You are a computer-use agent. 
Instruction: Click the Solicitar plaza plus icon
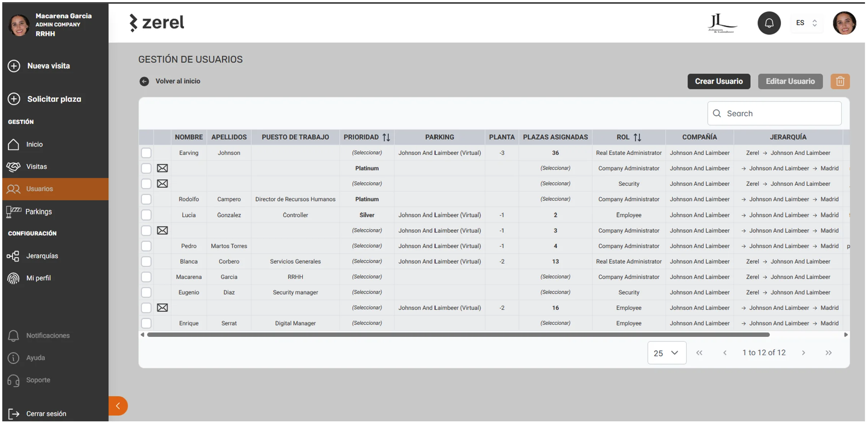pos(14,99)
